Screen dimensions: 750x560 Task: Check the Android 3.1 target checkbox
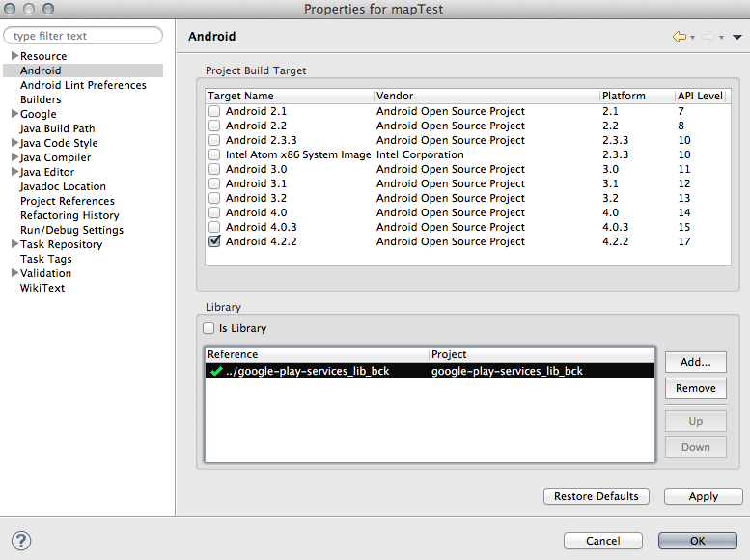pyautogui.click(x=214, y=183)
